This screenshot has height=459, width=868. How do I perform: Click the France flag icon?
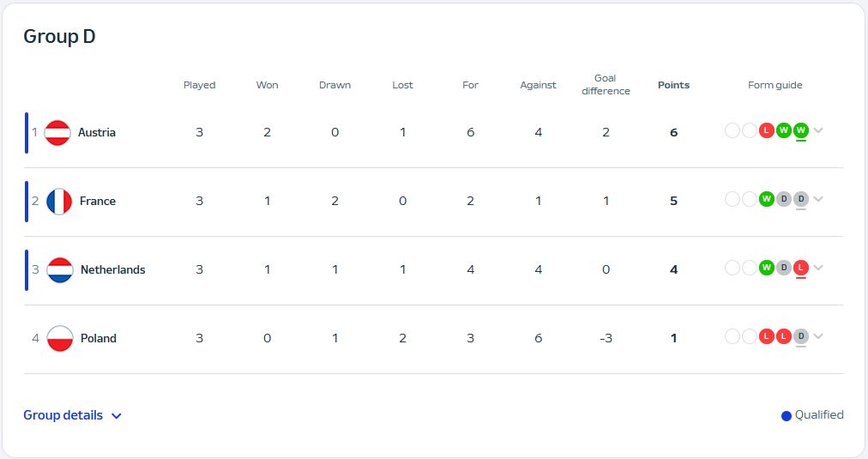click(59, 202)
